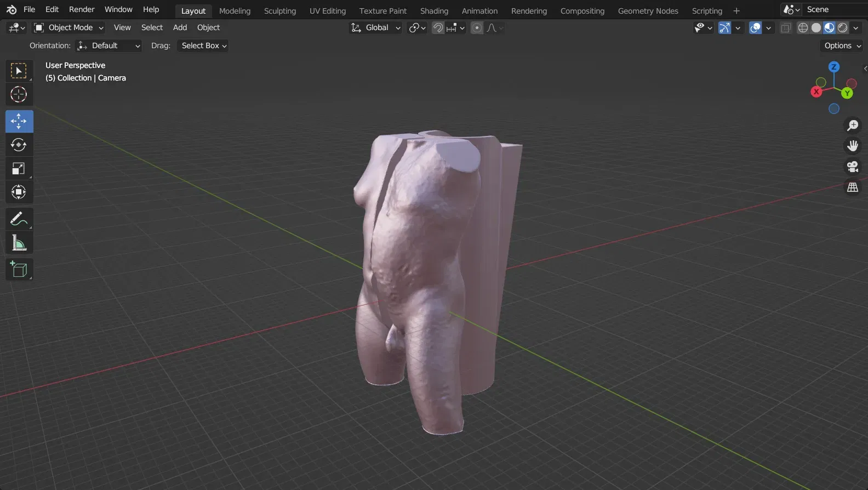Open the Render menu
This screenshot has width=868, height=490.
coord(82,10)
